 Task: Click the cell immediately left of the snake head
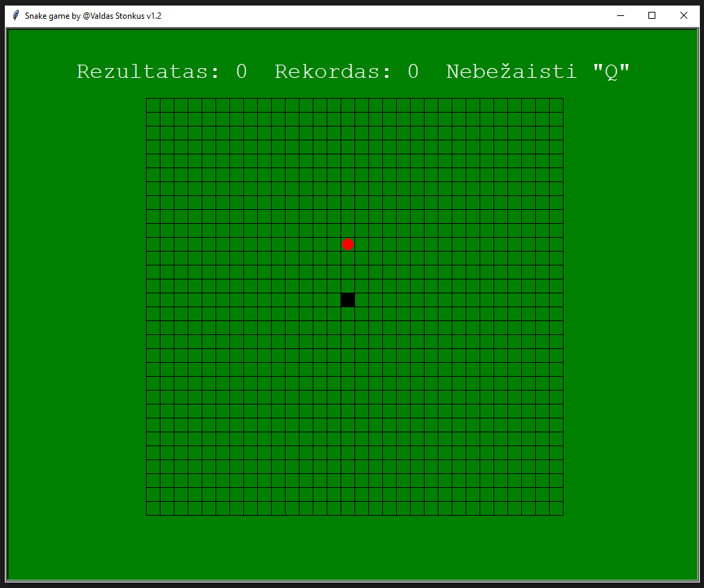point(334,300)
